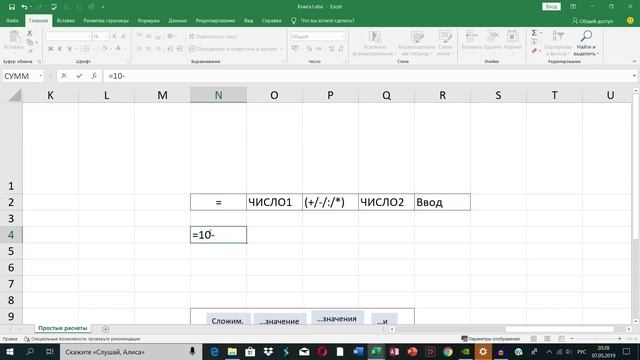Open Excel from the Windows taskbar
640x360 pixels.
[376, 351]
